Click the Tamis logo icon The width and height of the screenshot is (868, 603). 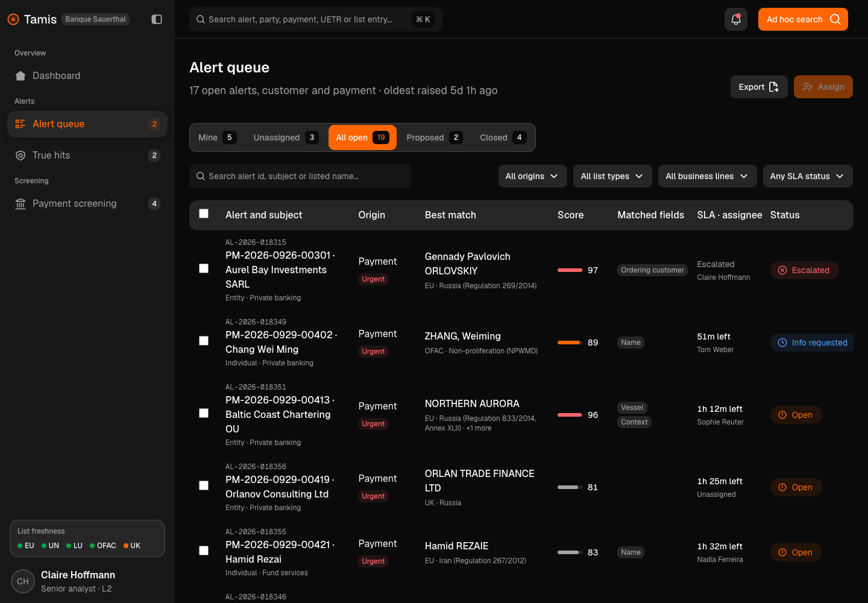pyautogui.click(x=13, y=19)
